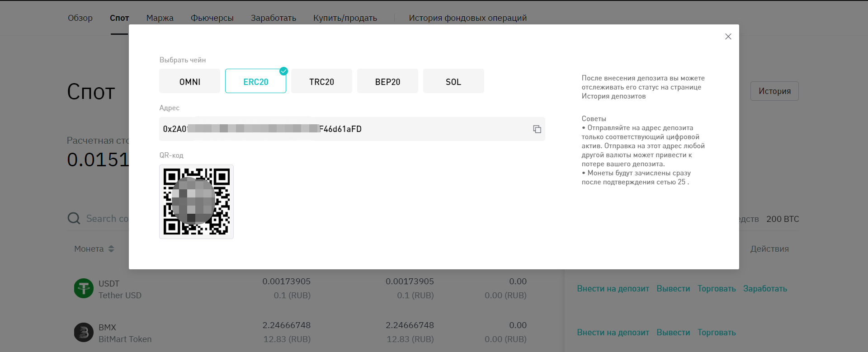This screenshot has width=868, height=352.
Task: Click the BitMart Token name text
Action: coord(125,339)
